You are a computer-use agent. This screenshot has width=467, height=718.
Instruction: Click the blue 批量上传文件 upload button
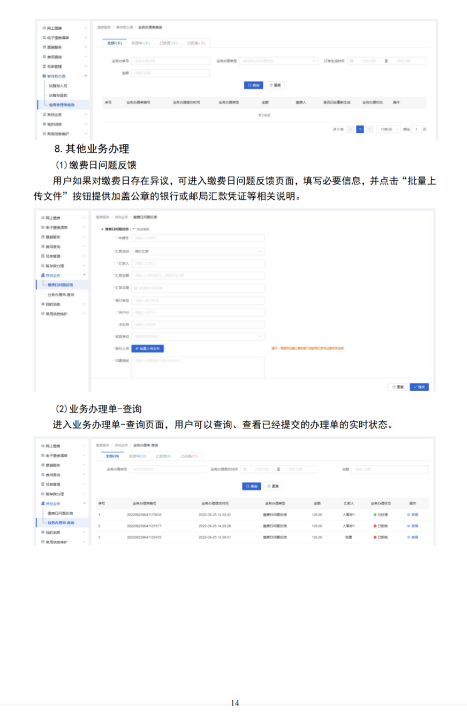click(x=147, y=348)
